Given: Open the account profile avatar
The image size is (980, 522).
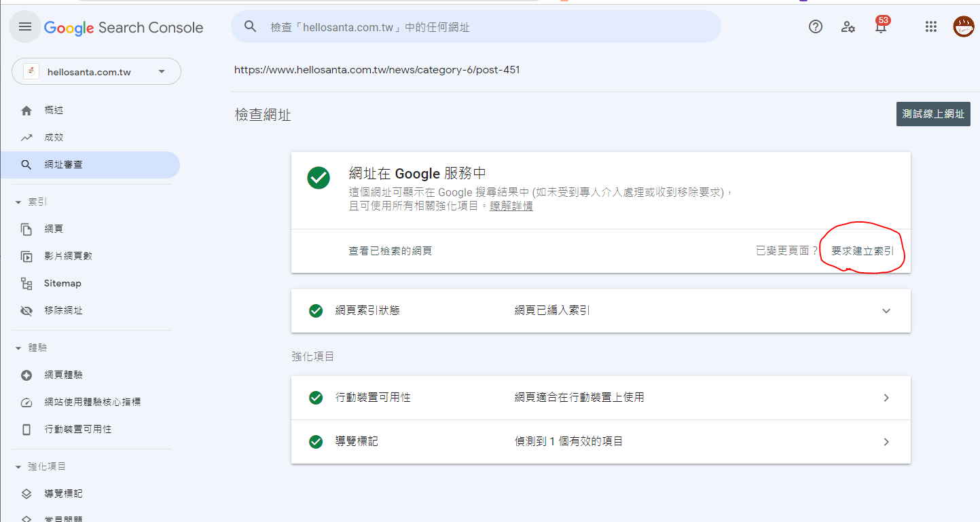Looking at the screenshot, I should click(x=964, y=26).
